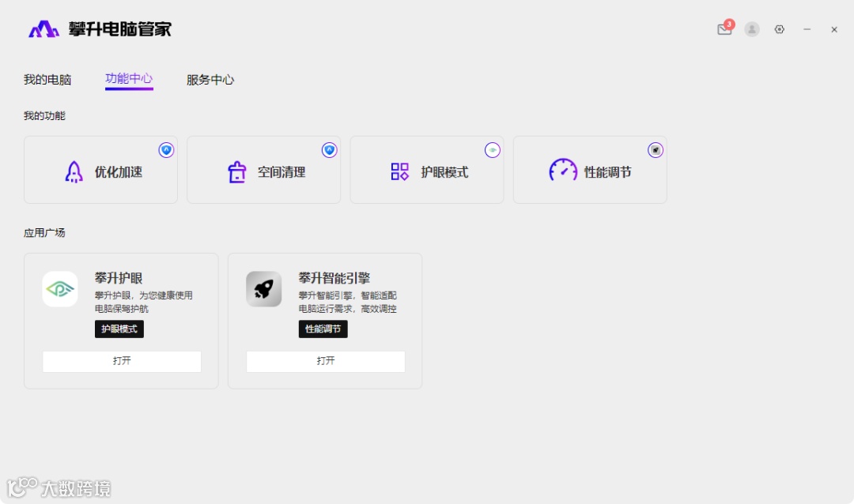Viewport: 854px width, 504px height.
Task: Open the mail notifications icon
Action: coord(724,29)
